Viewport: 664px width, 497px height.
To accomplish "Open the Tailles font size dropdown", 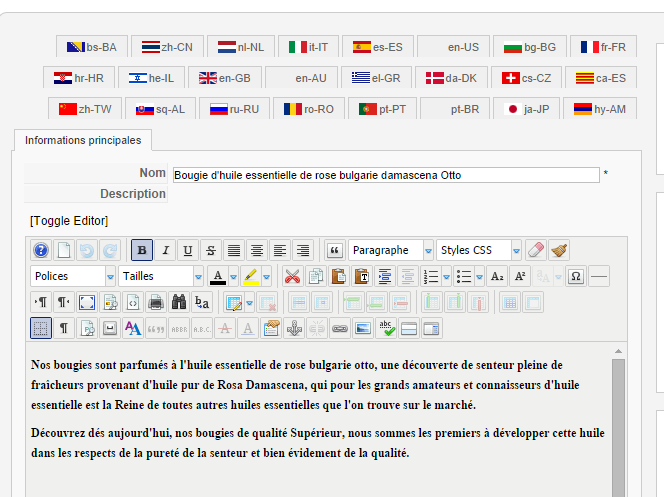I will (161, 276).
